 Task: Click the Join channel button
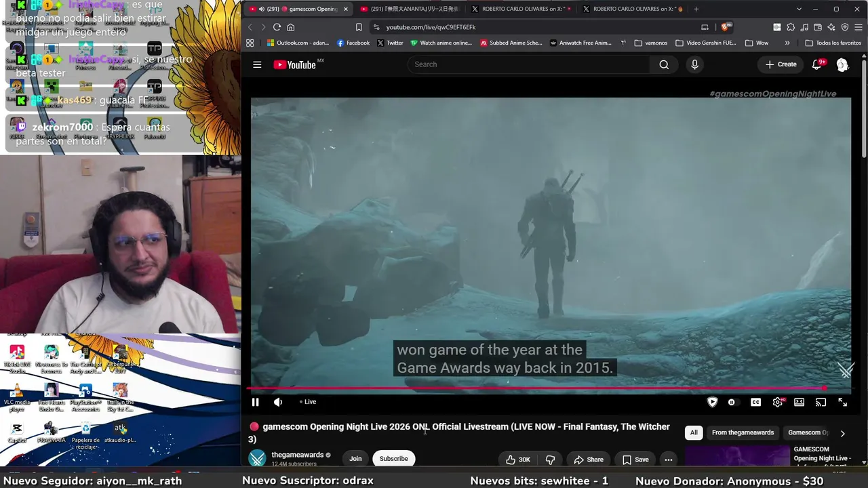355,459
